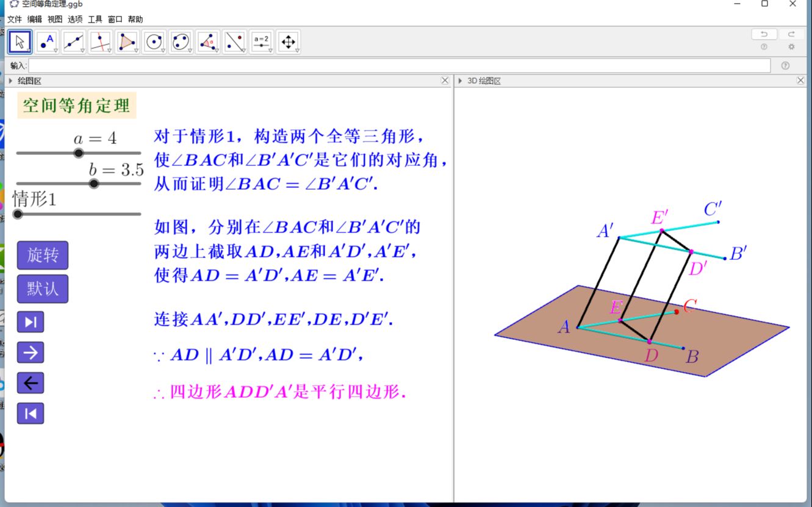
Task: Select the Move Graphics View tool
Action: pyautogui.click(x=288, y=42)
